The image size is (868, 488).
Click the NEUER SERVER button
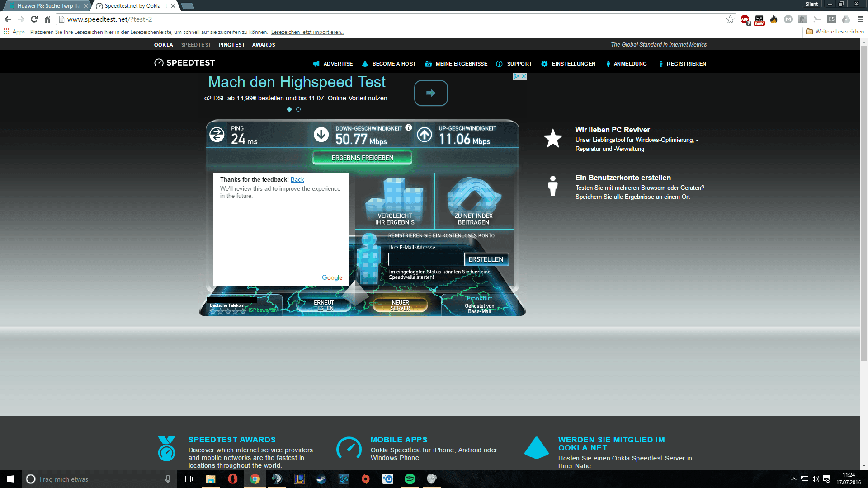(400, 305)
